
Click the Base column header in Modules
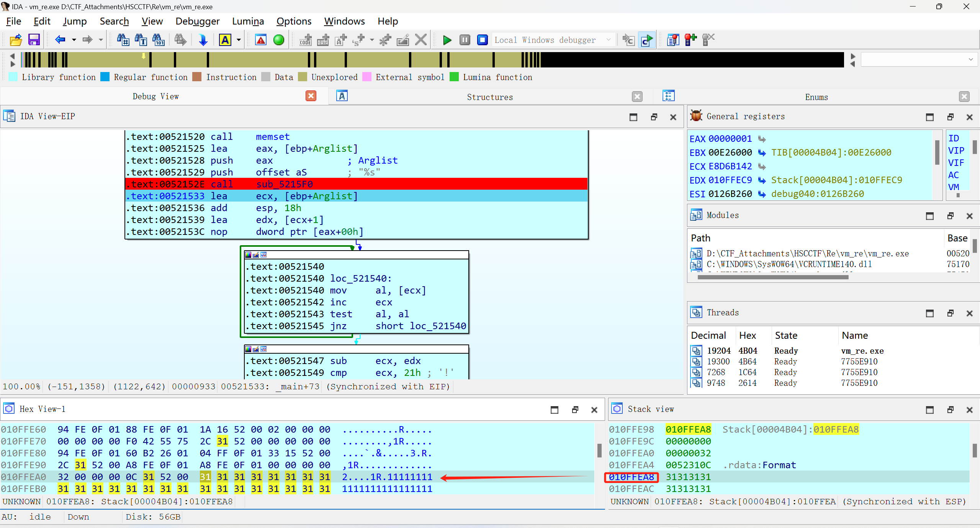957,238
